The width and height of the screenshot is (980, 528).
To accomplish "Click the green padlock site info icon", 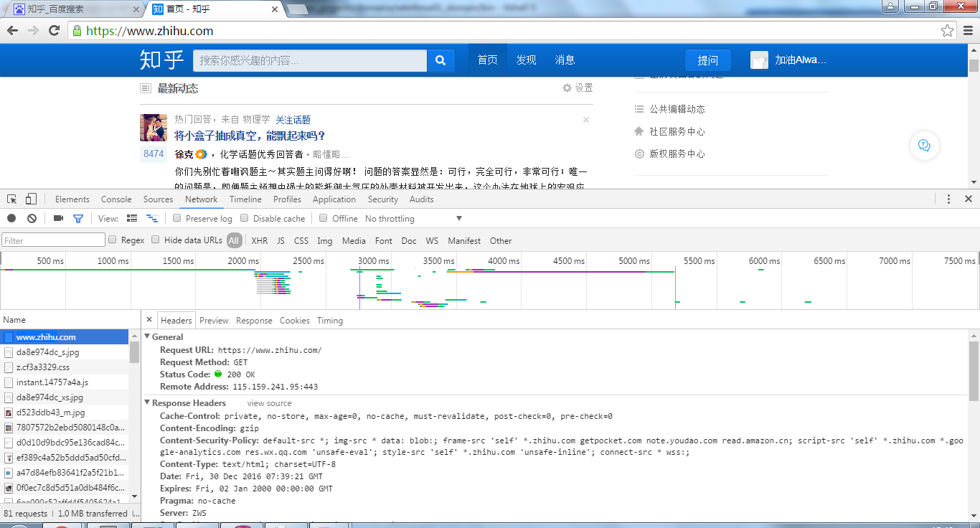I will pyautogui.click(x=77, y=31).
